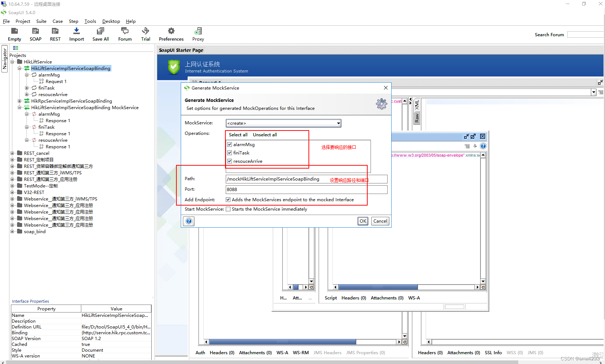Select the HikLiftServiceImplServiceSoapBinding interface node

click(71, 69)
